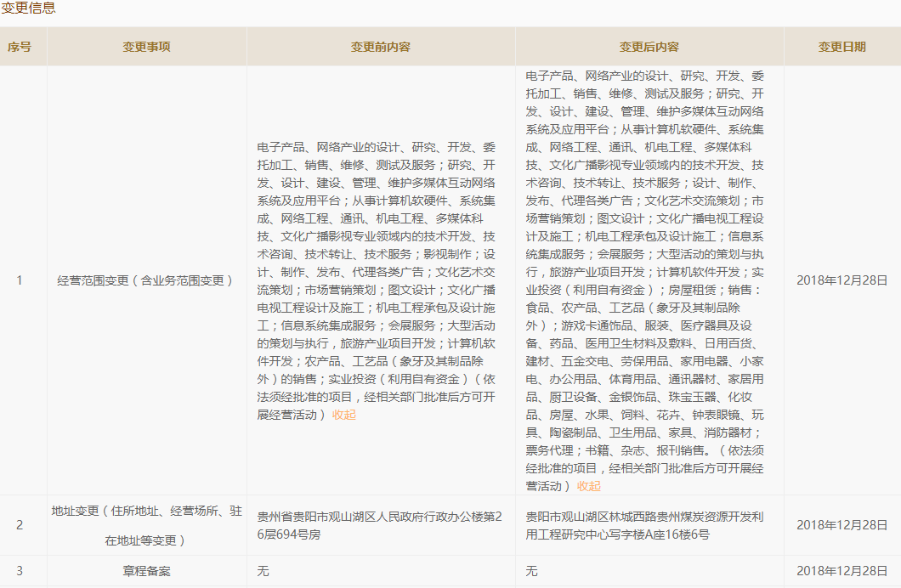Click the 变更前内容 column header
This screenshot has height=588, width=901.
[381, 47]
